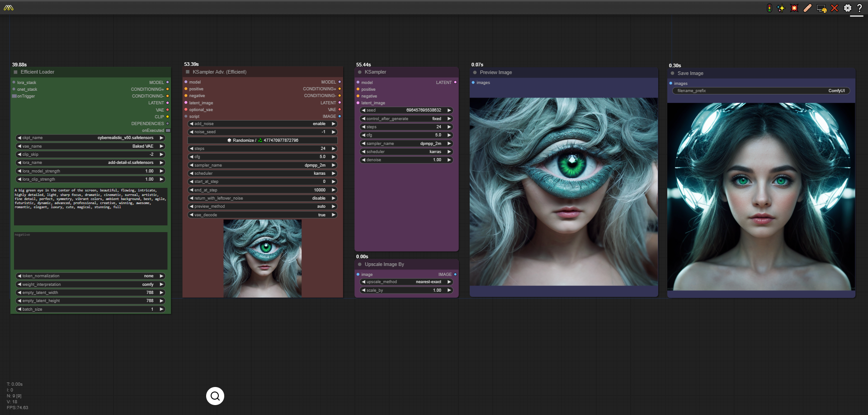
Task: Open the scheduler dropdown in KSampler Adv.
Action: [262, 173]
